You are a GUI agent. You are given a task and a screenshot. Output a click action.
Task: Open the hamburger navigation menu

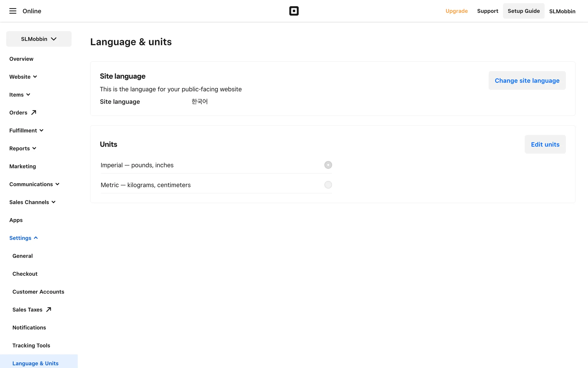pyautogui.click(x=13, y=11)
